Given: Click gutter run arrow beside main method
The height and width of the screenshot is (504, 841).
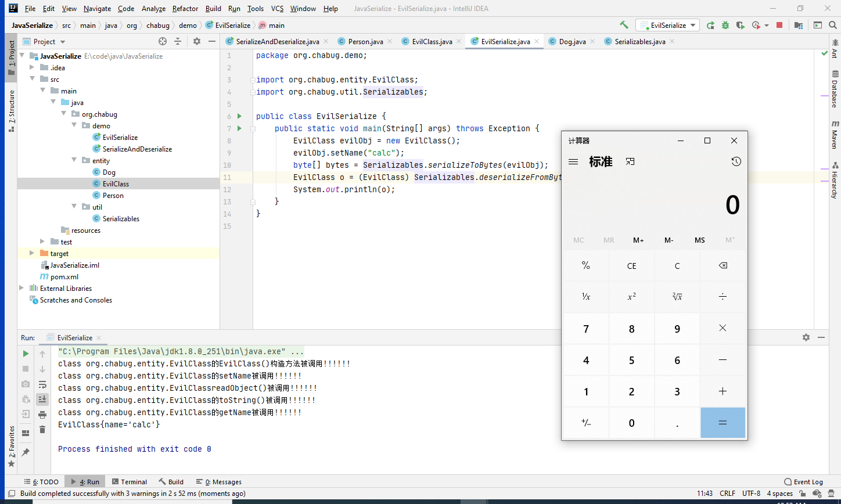Looking at the screenshot, I should coord(239,128).
